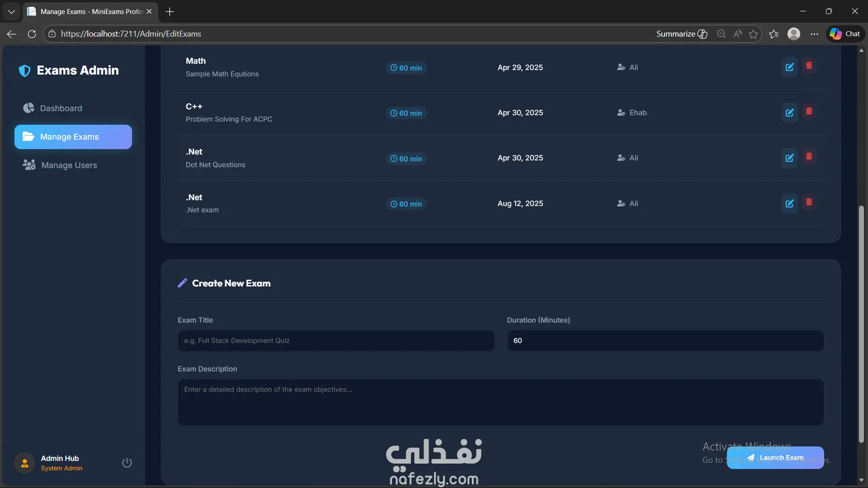
Task: Edit the Dot Net Questions exam
Action: click(x=789, y=158)
